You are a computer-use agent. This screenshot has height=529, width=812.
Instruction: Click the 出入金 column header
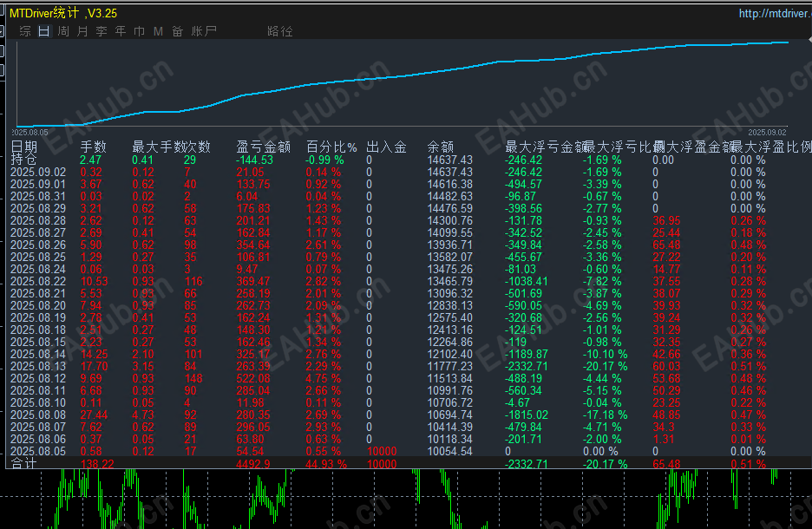(x=386, y=147)
